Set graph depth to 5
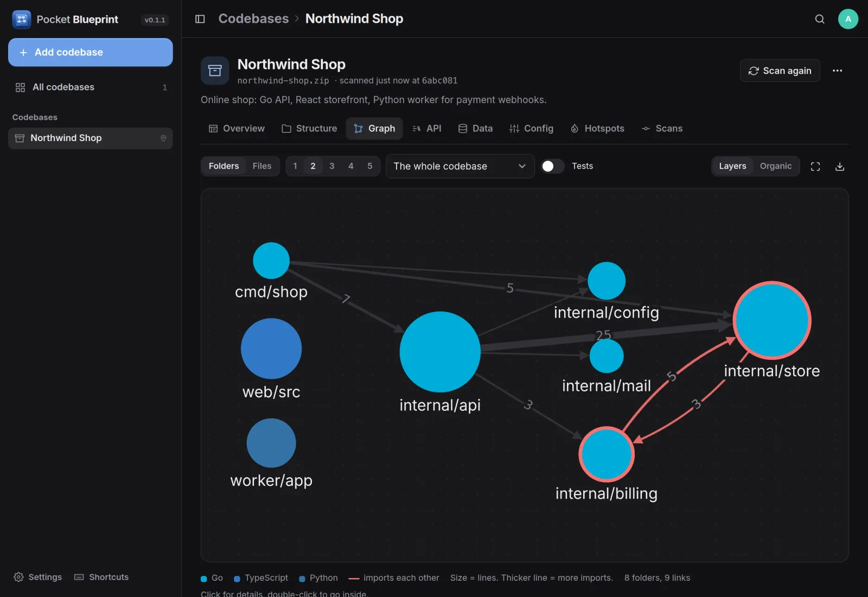The width and height of the screenshot is (868, 597). pyautogui.click(x=370, y=166)
